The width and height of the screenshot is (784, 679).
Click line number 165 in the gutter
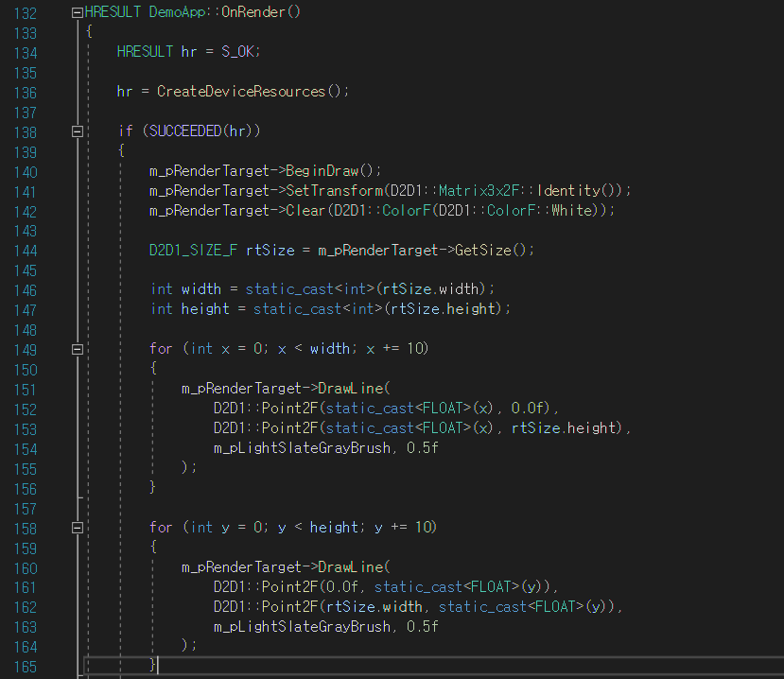(x=26, y=667)
